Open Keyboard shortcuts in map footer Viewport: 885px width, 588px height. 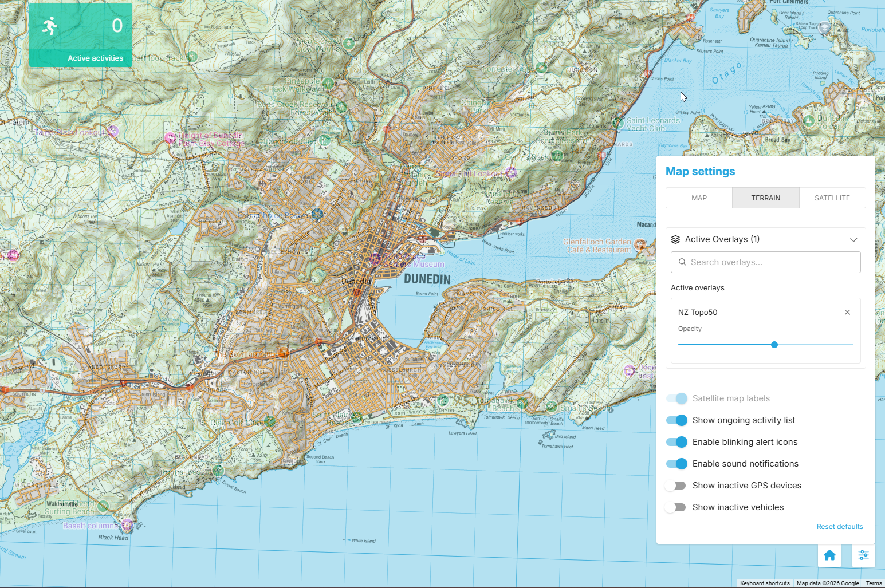[x=764, y=583]
